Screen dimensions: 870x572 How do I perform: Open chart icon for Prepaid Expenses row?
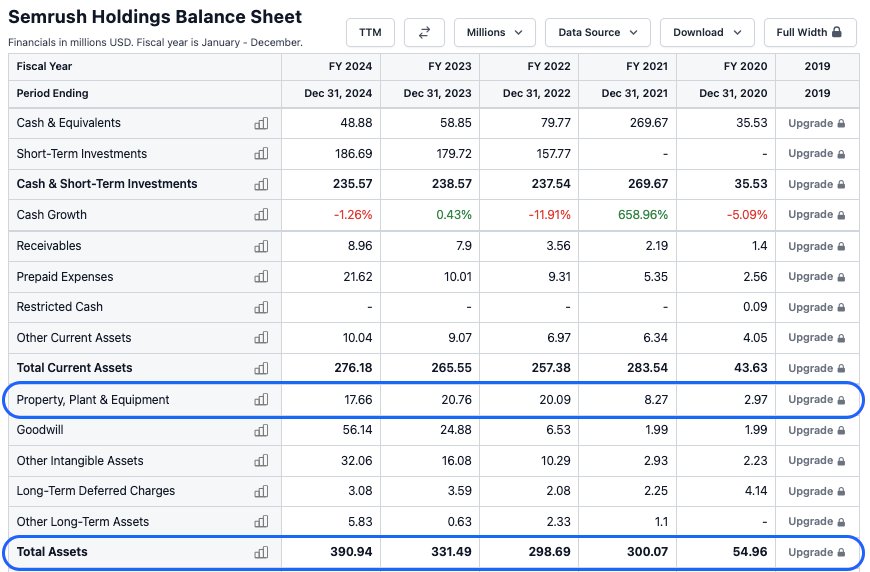[261, 276]
